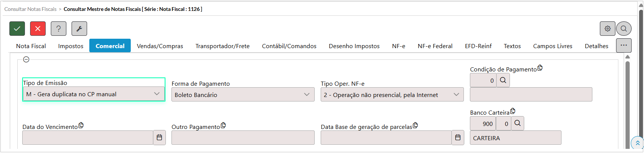
Task: Open the Forma de Pagamento dropdown
Action: point(307,95)
